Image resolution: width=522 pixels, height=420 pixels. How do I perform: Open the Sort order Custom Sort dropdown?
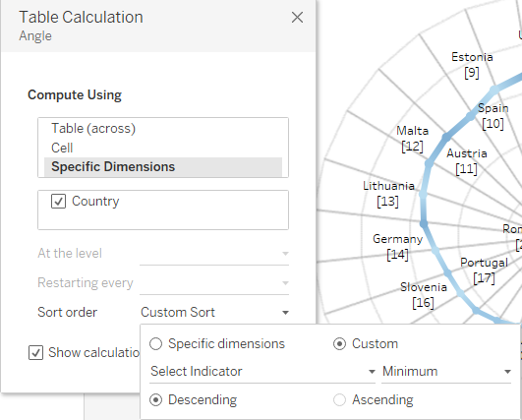(x=214, y=313)
